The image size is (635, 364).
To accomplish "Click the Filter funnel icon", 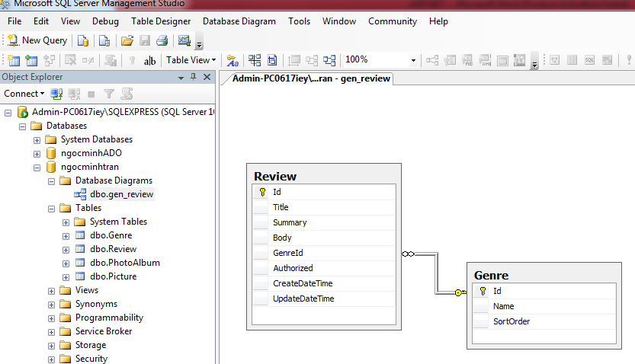I will tap(108, 94).
